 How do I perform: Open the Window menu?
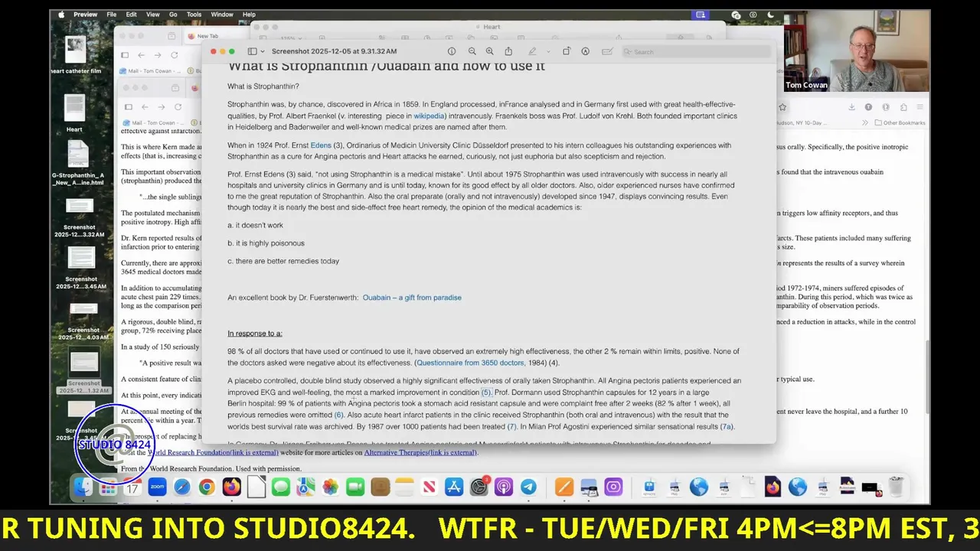[x=222, y=15]
